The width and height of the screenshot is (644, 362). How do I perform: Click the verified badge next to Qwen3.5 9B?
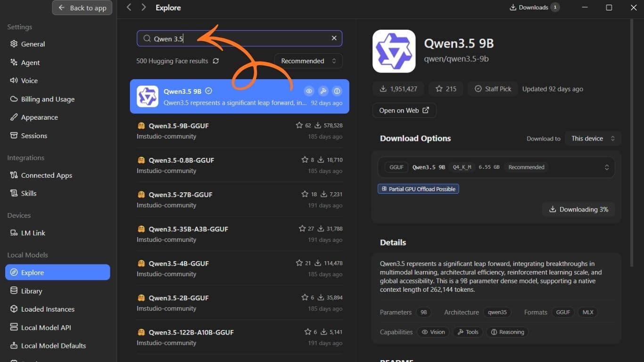[x=208, y=91]
